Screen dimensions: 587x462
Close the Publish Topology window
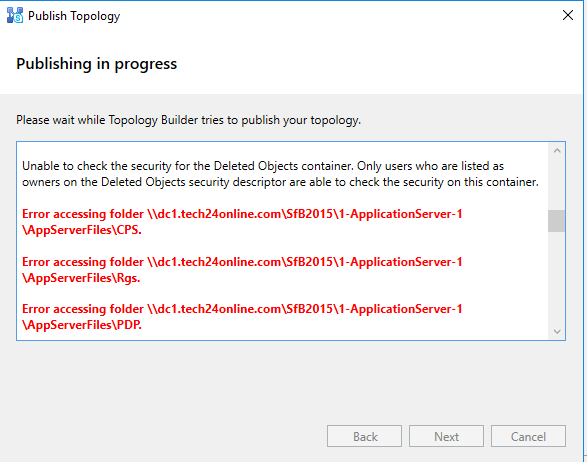[568, 15]
